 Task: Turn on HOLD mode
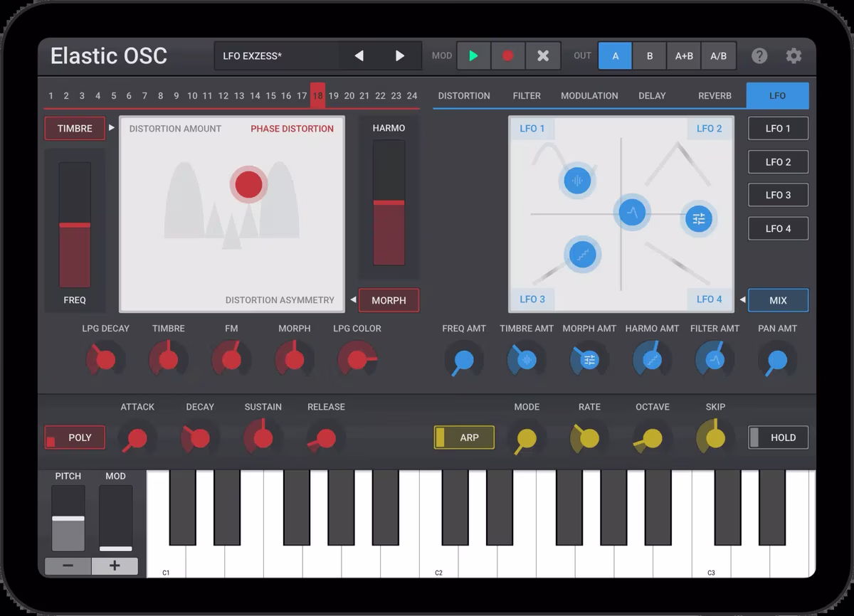[x=777, y=437]
